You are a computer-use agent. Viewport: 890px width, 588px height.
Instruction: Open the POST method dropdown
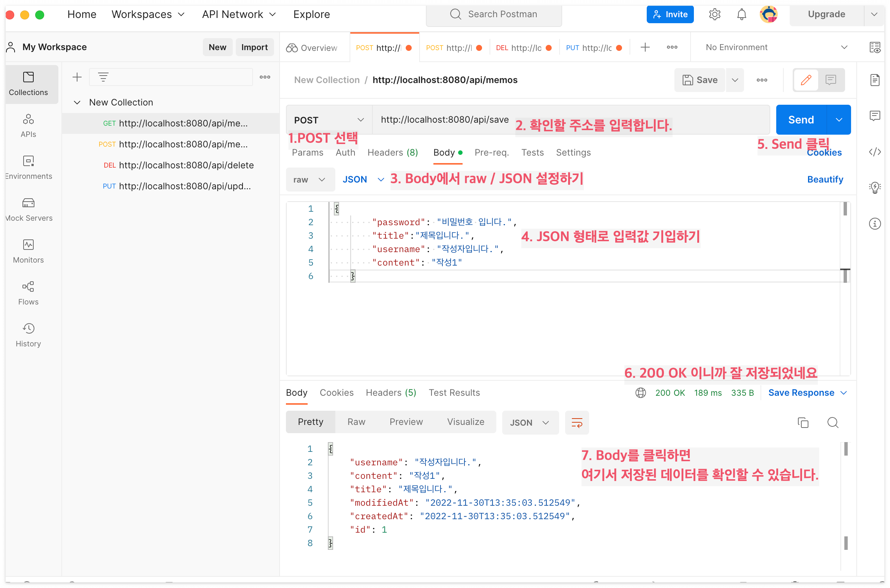tap(329, 120)
